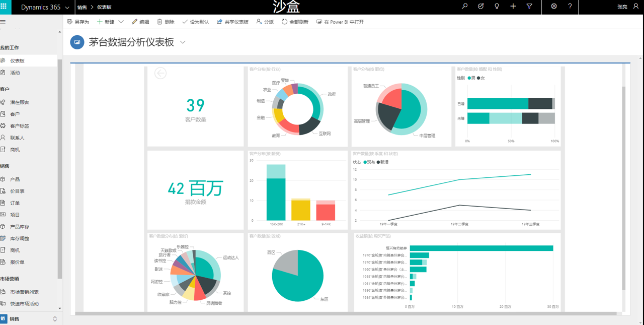
Task: Go to 市场营销列表 in sidebar
Action: pos(24,292)
